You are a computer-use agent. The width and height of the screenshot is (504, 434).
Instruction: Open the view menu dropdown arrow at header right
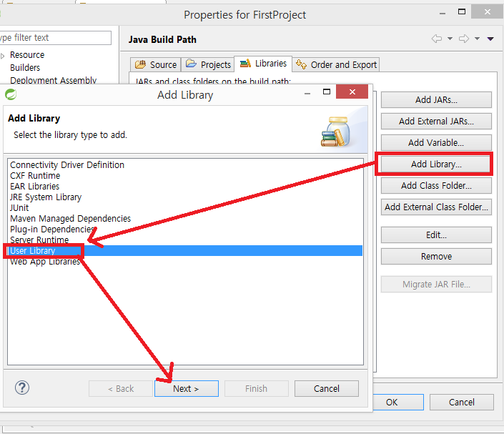click(490, 39)
